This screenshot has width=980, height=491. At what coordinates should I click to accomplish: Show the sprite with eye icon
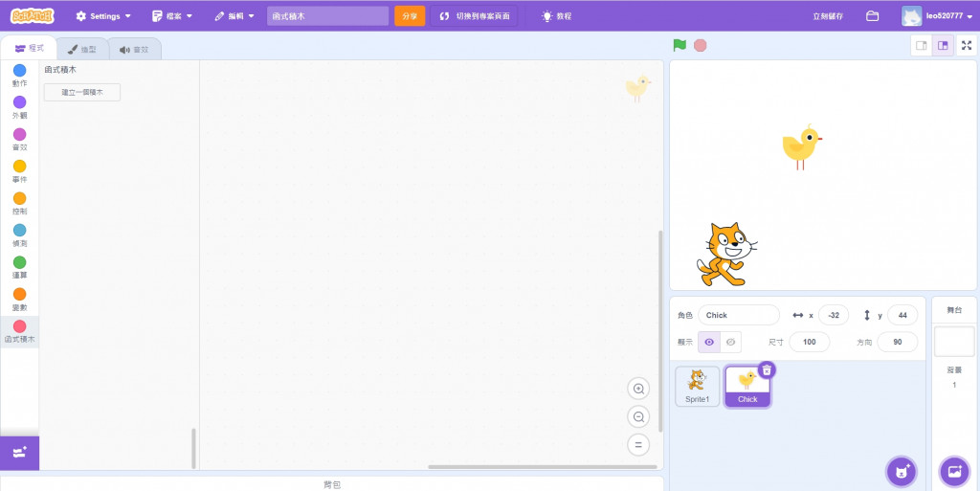point(709,342)
